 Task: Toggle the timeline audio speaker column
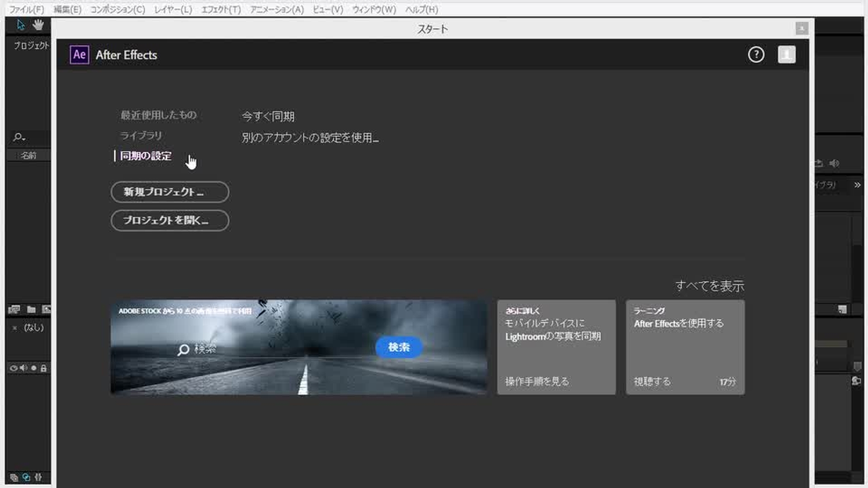coord(24,368)
